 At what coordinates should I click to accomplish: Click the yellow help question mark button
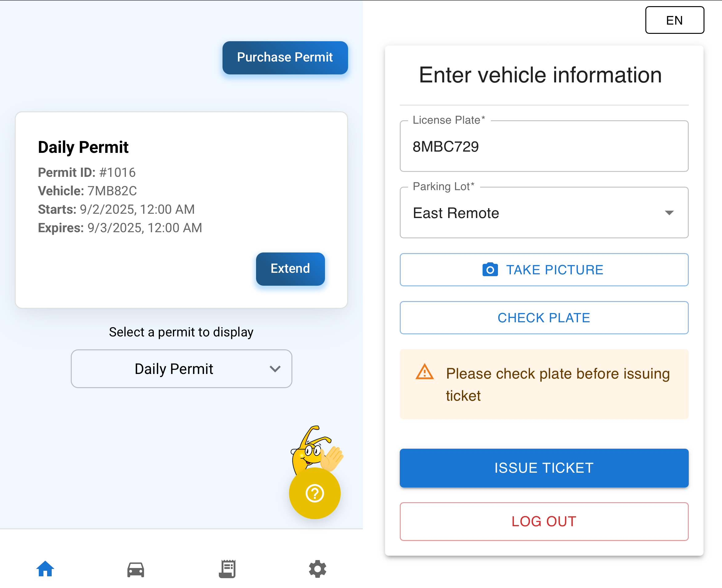315,493
